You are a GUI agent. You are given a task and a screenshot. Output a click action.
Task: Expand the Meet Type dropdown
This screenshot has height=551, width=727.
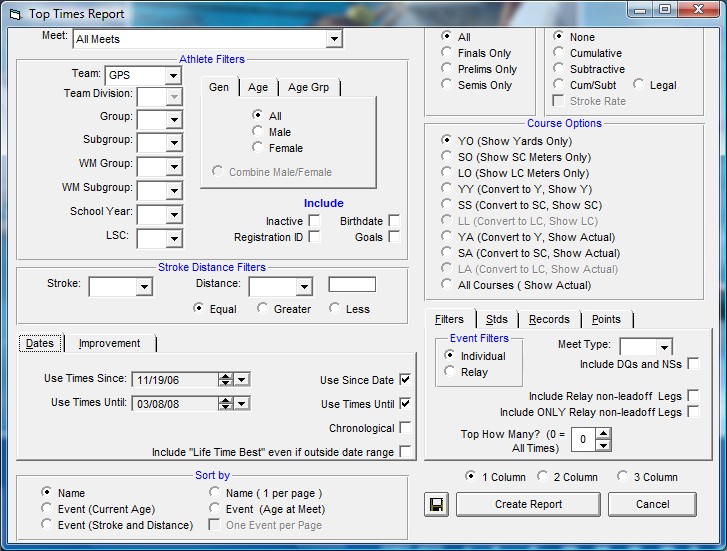coord(665,346)
